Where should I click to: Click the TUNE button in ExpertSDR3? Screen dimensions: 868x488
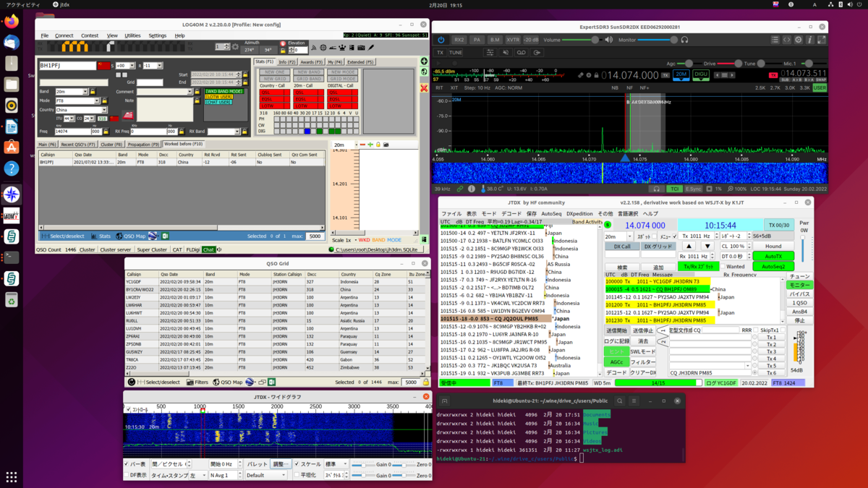pos(456,53)
